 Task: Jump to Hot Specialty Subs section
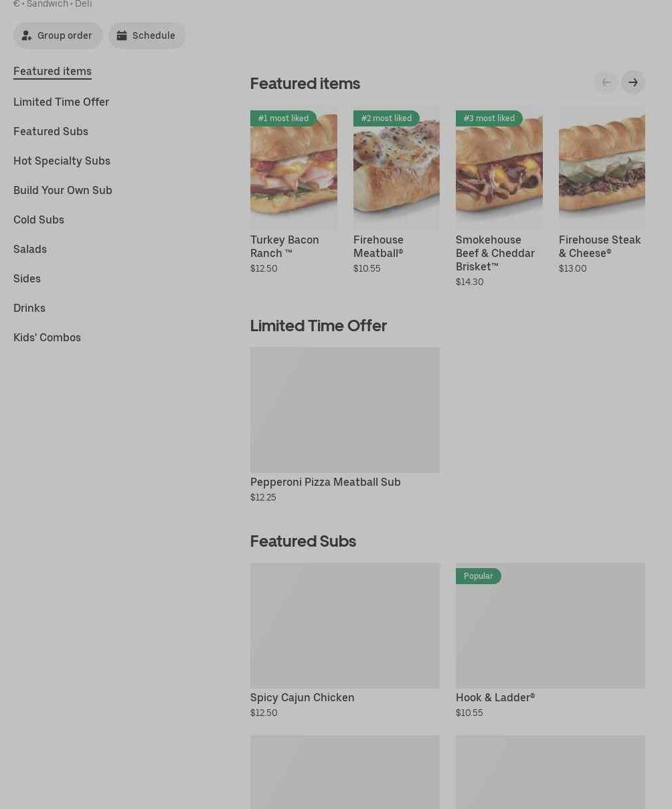[62, 161]
